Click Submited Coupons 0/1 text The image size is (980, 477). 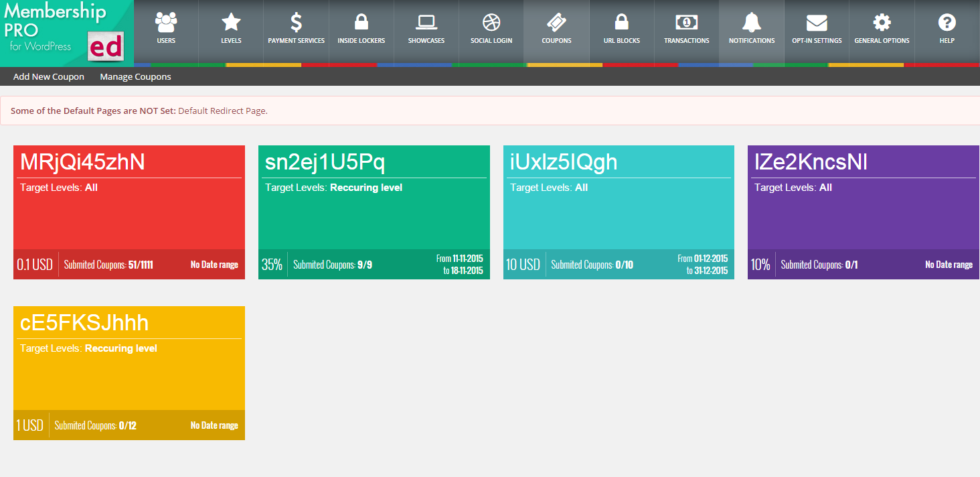point(819,265)
